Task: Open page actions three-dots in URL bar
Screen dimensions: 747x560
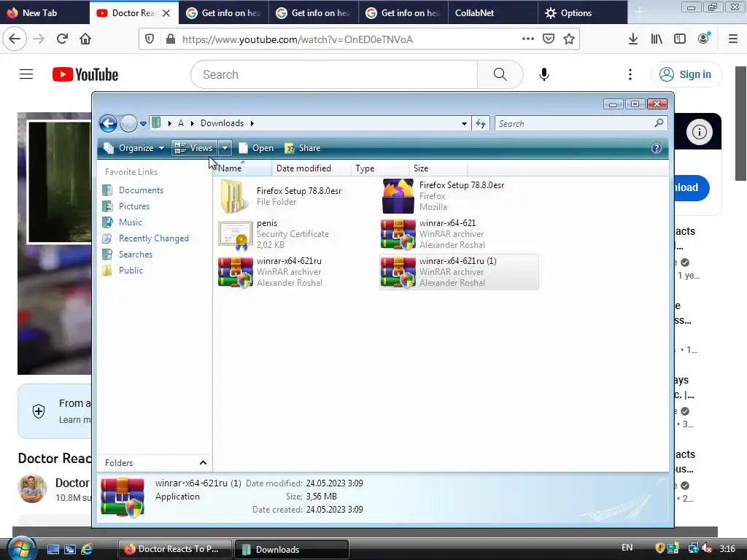Action: pyautogui.click(x=528, y=39)
